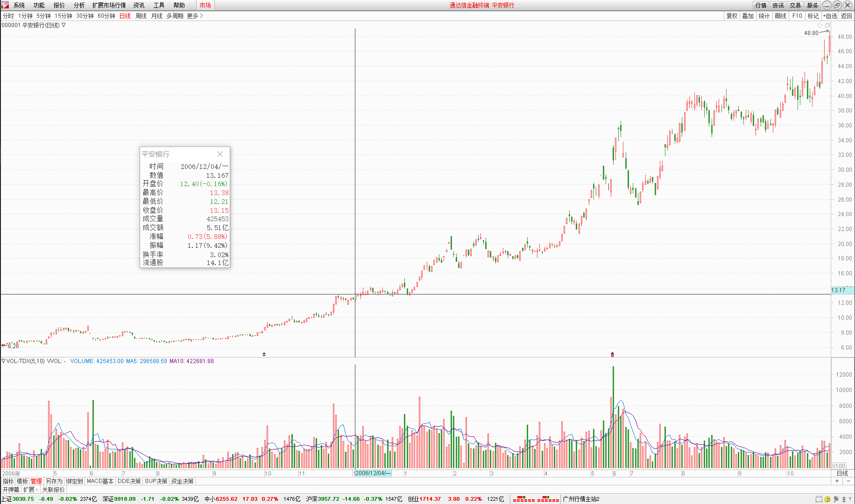The width and height of the screenshot is (855, 504).
Task: Click the app logo icon in top-left corner
Action: pos(5,5)
